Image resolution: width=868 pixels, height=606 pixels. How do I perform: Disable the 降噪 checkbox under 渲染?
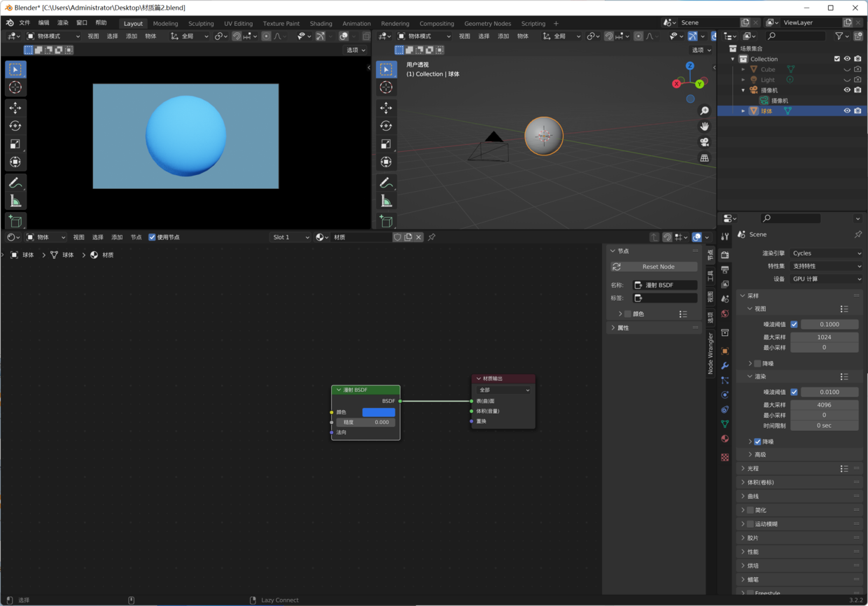[x=757, y=442]
